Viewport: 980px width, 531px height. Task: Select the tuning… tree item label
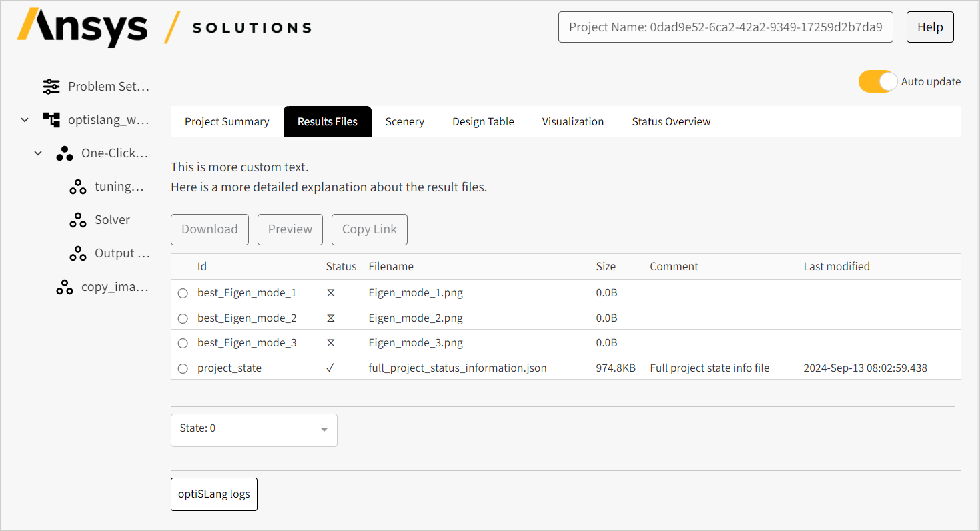coord(119,187)
